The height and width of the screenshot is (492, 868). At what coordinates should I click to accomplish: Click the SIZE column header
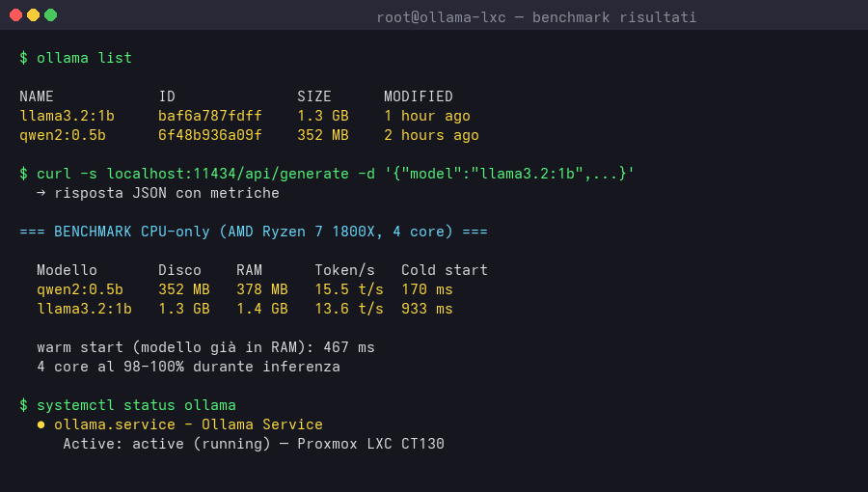(x=313, y=96)
